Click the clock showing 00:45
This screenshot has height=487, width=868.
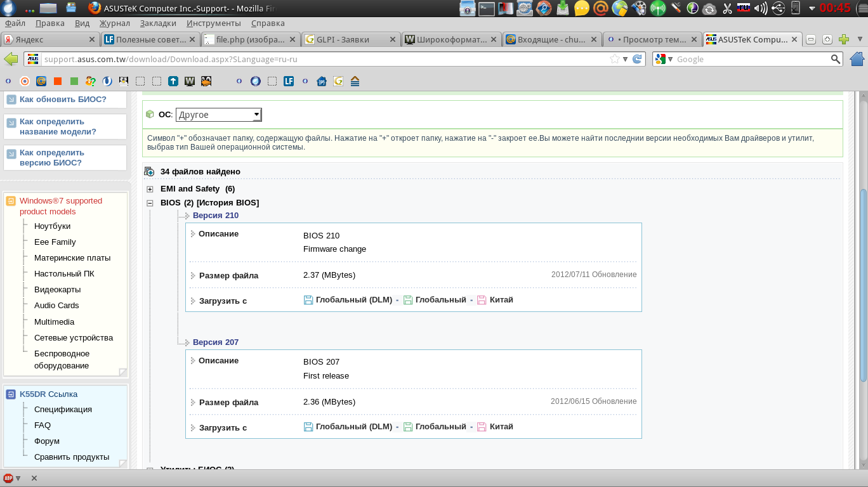(835, 8)
